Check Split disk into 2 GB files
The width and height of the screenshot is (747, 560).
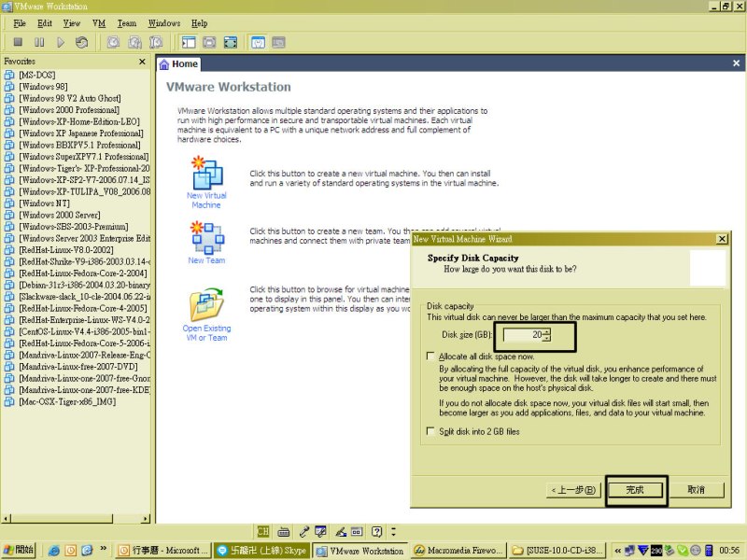[430, 431]
